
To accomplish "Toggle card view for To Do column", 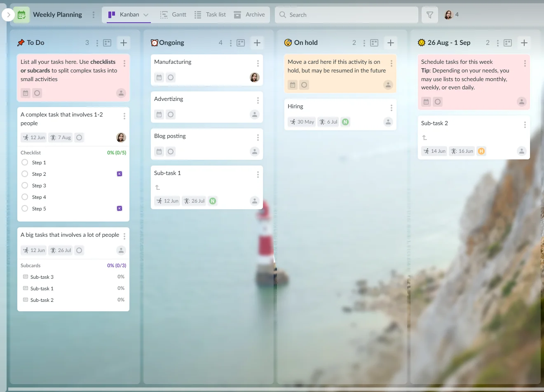I will (107, 43).
